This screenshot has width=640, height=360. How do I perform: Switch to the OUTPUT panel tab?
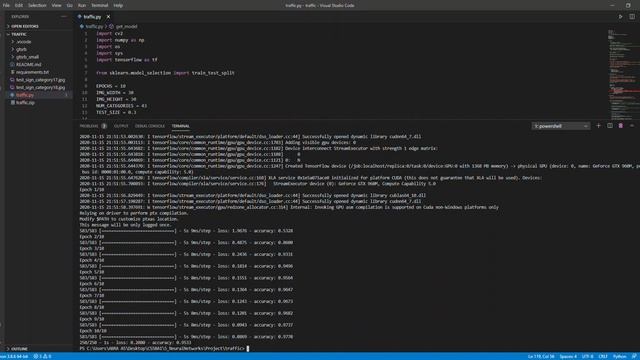click(x=121, y=126)
